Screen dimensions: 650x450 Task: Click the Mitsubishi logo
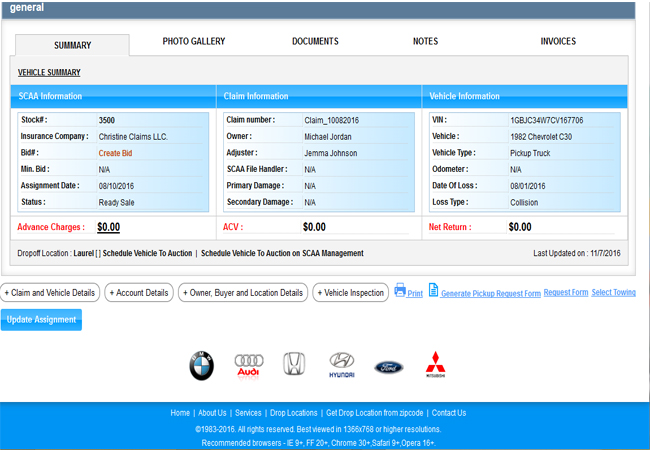pos(435,366)
